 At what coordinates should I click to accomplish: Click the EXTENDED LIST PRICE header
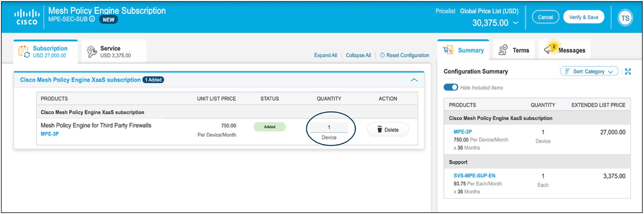point(598,105)
